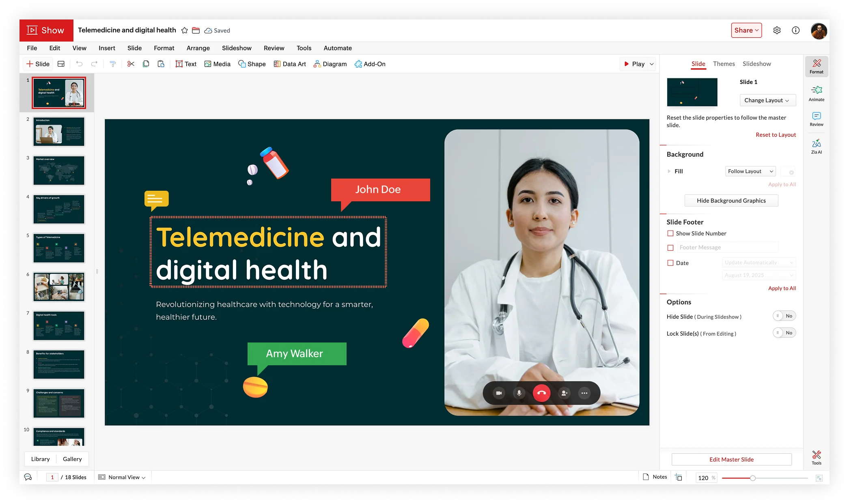The height and width of the screenshot is (504, 849).
Task: Select the Animate panel icon
Action: click(817, 93)
